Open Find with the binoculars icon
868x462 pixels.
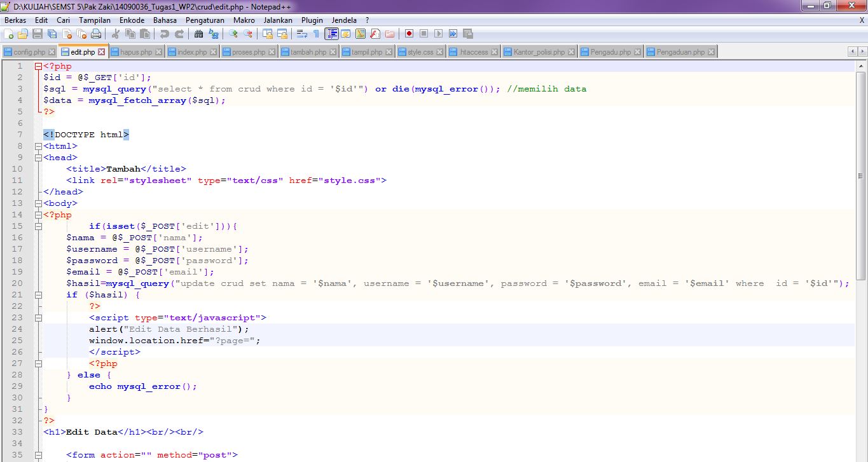(x=198, y=34)
